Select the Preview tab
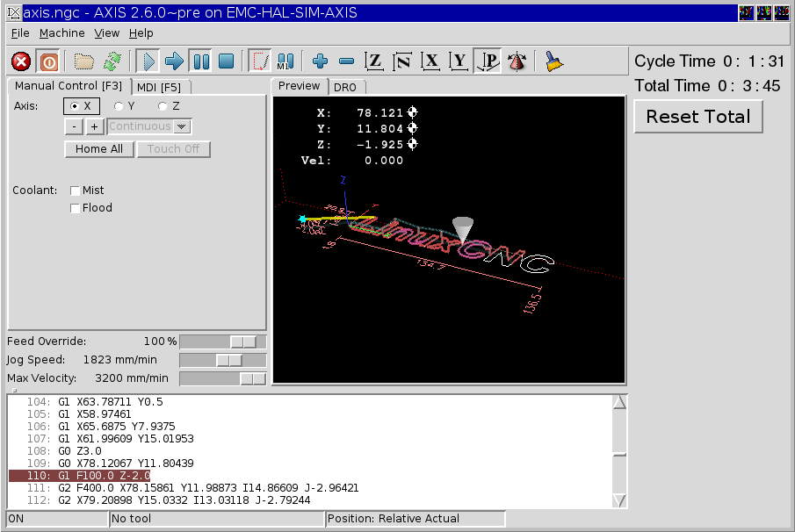 300,86
